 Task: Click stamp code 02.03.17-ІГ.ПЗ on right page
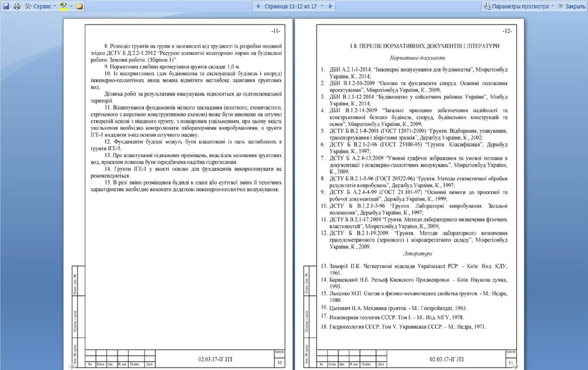pyautogui.click(x=447, y=359)
